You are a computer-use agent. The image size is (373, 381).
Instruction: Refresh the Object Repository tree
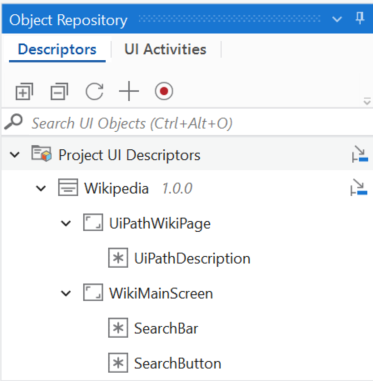94,91
